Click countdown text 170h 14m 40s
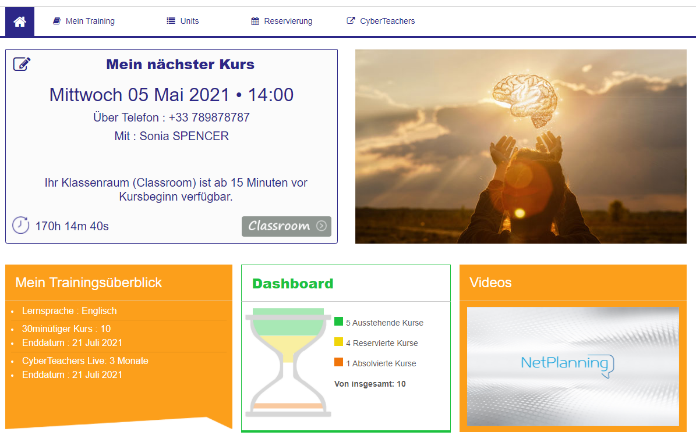The height and width of the screenshot is (439, 696). [x=72, y=226]
